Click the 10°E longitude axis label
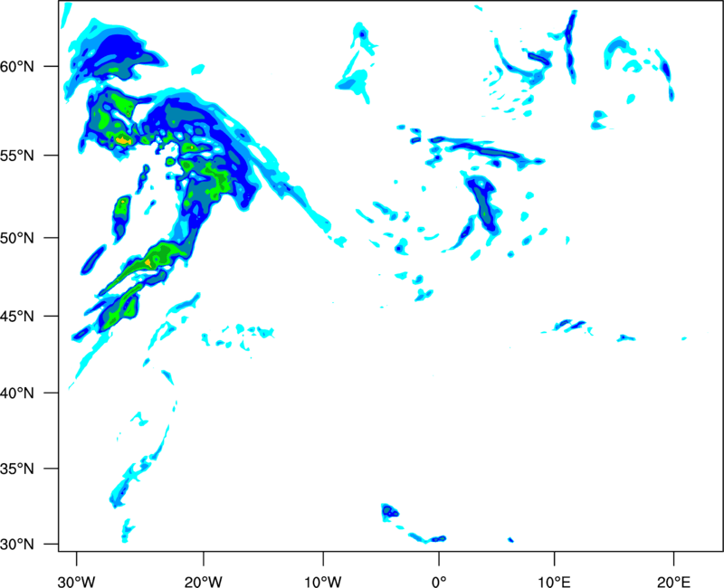724x588 pixels. 554,582
